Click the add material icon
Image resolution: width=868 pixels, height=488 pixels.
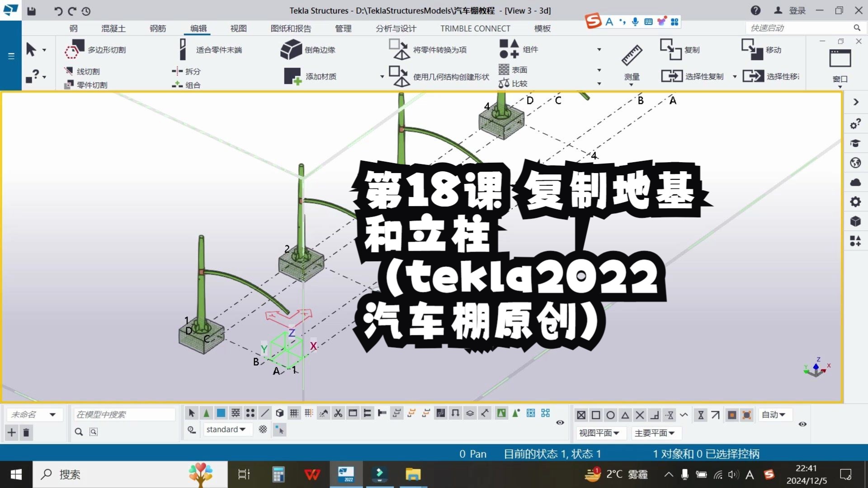(x=292, y=76)
